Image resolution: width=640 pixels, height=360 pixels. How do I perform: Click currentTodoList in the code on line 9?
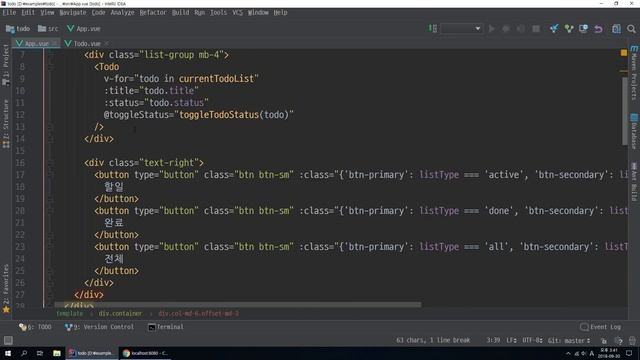tap(217, 78)
